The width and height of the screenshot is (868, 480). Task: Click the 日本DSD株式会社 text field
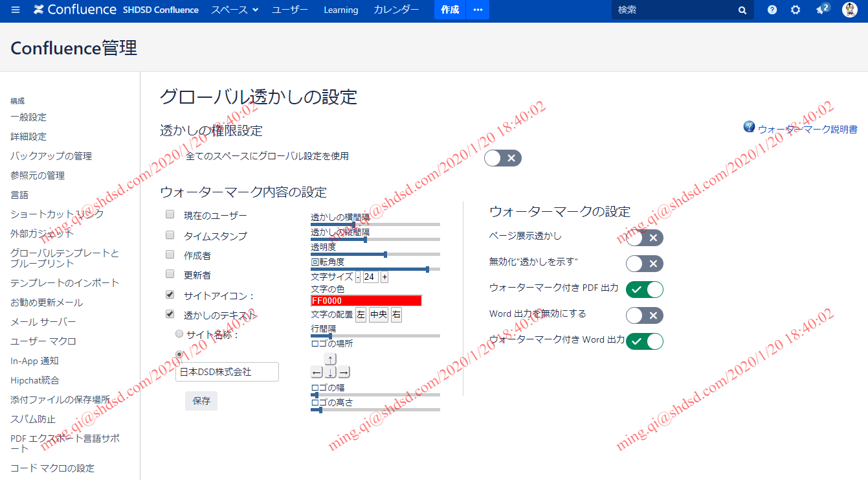(x=227, y=372)
